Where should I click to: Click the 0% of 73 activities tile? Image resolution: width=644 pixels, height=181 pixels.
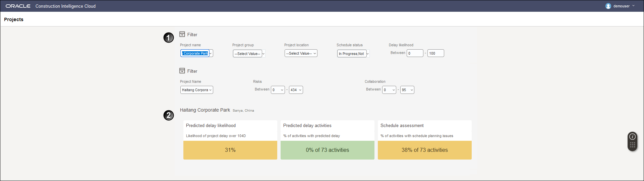pyautogui.click(x=328, y=150)
